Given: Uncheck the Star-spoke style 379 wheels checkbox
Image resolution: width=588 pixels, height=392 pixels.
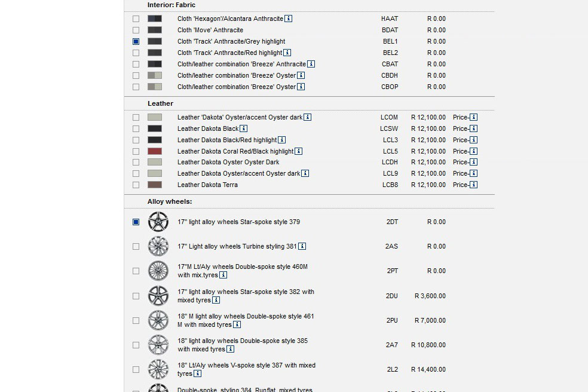Looking at the screenshot, I should pos(136,222).
